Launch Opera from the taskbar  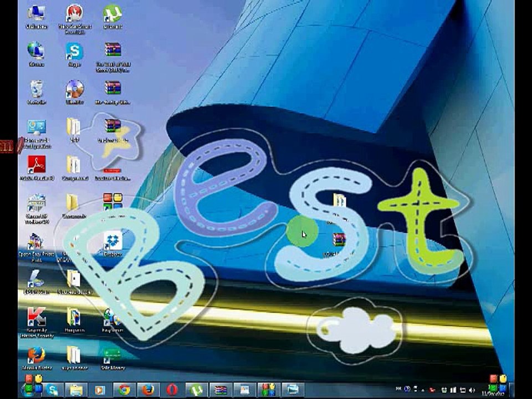(172, 390)
